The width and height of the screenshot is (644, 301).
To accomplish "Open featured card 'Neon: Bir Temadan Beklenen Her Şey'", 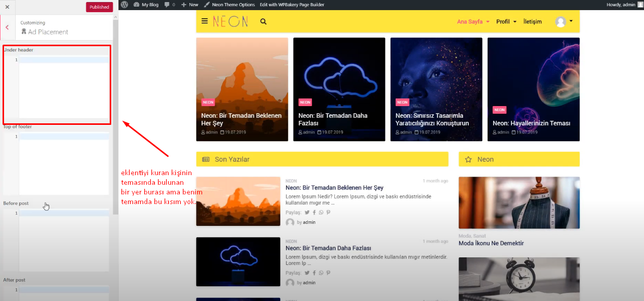I will 242,89.
